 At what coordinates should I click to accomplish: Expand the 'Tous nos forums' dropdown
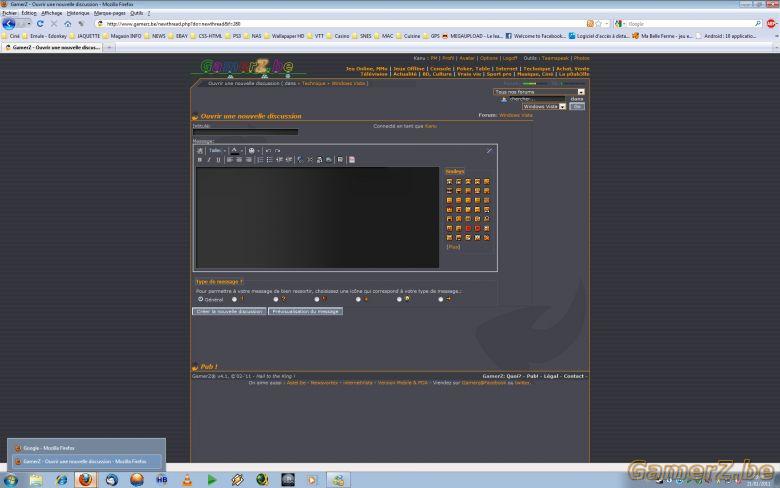coord(539,92)
